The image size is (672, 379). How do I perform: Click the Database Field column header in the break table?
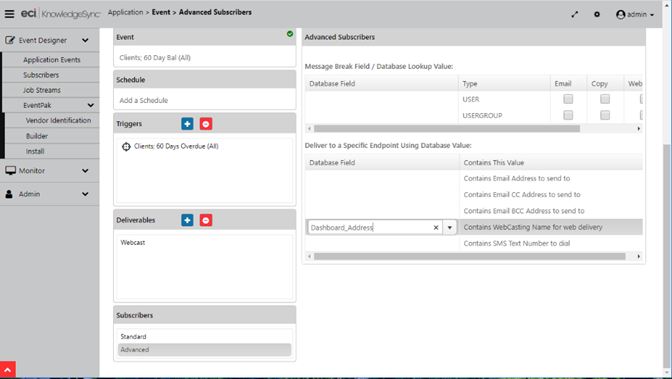click(381, 84)
